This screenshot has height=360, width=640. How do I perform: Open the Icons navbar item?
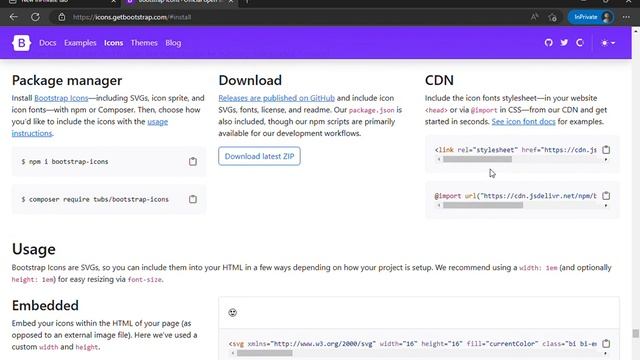tap(113, 43)
